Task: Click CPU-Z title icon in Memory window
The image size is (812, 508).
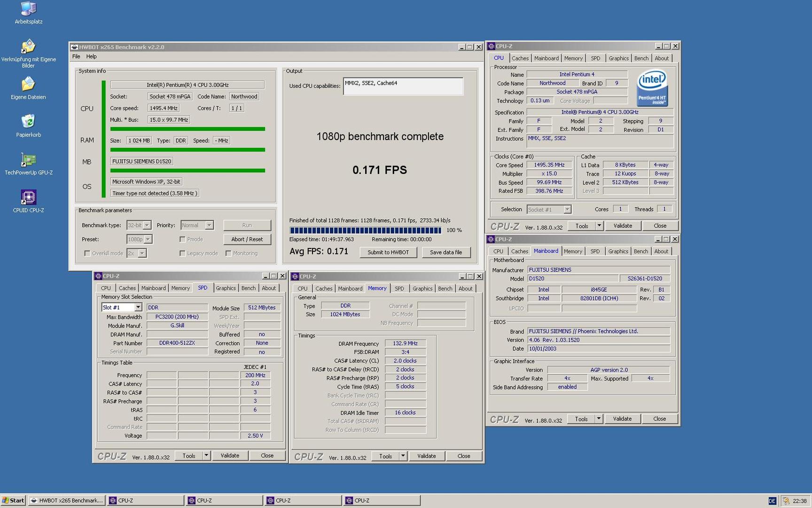Action: click(x=295, y=277)
